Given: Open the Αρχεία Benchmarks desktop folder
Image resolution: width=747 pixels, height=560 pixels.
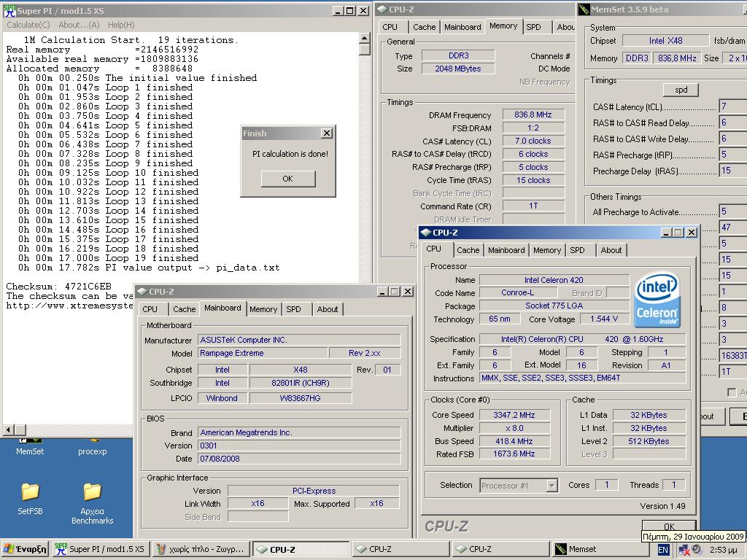Looking at the screenshot, I should 93,504.
